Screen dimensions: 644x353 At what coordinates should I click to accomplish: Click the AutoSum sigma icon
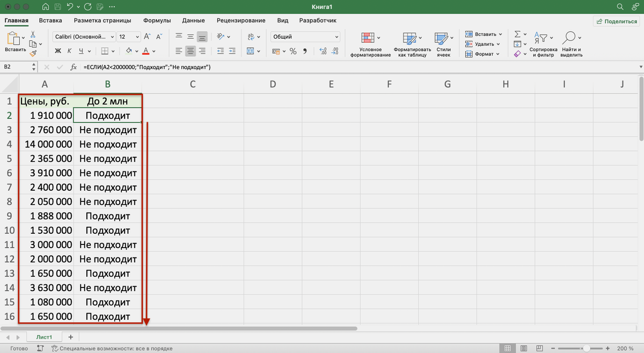click(517, 34)
